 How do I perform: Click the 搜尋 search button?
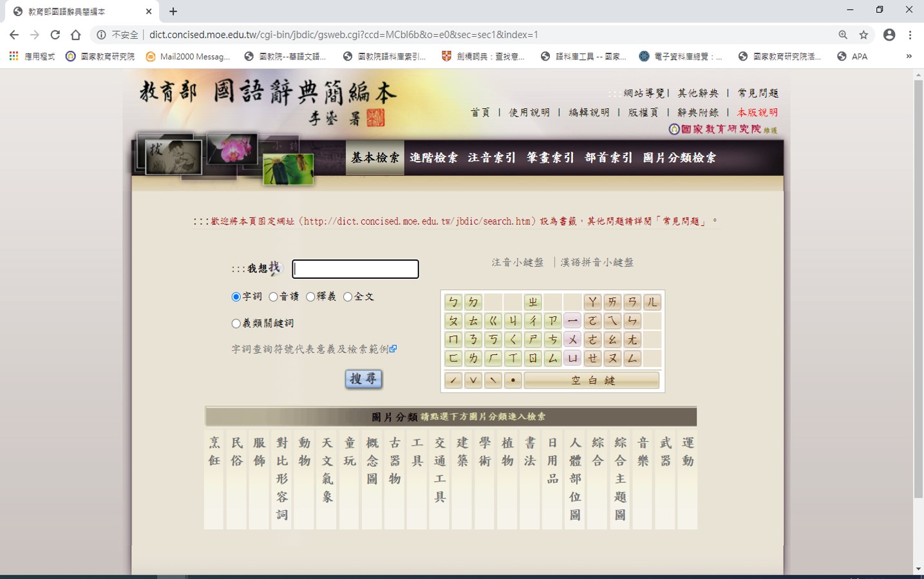click(363, 379)
